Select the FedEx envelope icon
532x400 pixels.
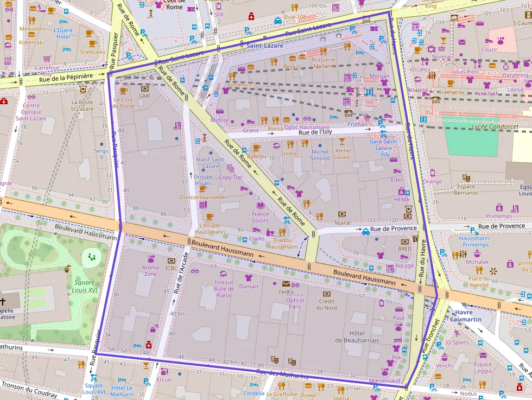(x=286, y=283)
